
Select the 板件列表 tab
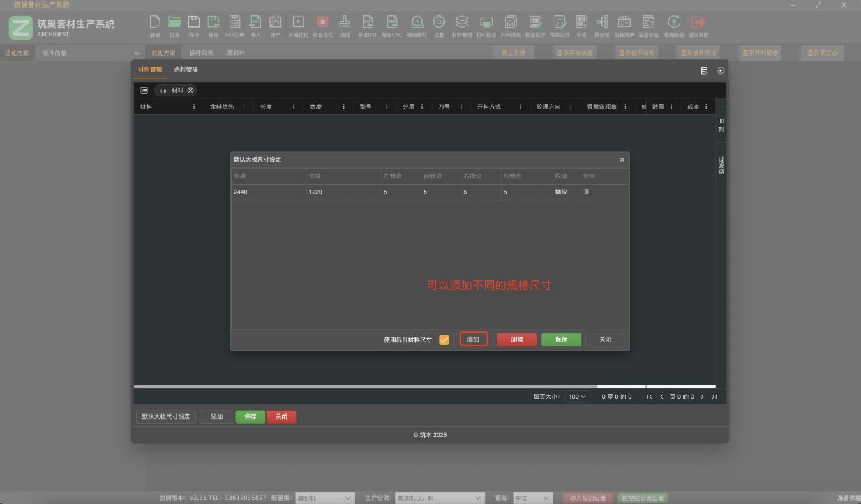click(201, 53)
